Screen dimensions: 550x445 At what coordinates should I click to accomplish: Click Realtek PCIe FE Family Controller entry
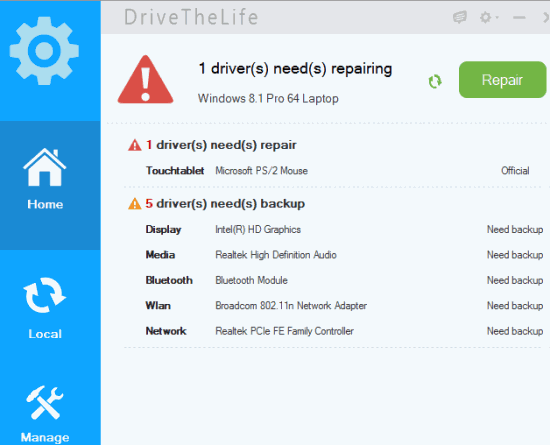[284, 331]
